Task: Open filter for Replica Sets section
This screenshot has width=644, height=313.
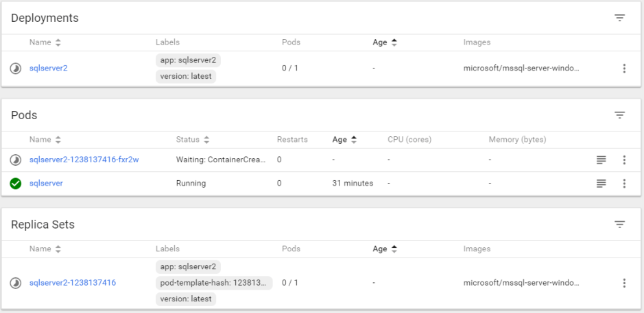Action: [619, 225]
